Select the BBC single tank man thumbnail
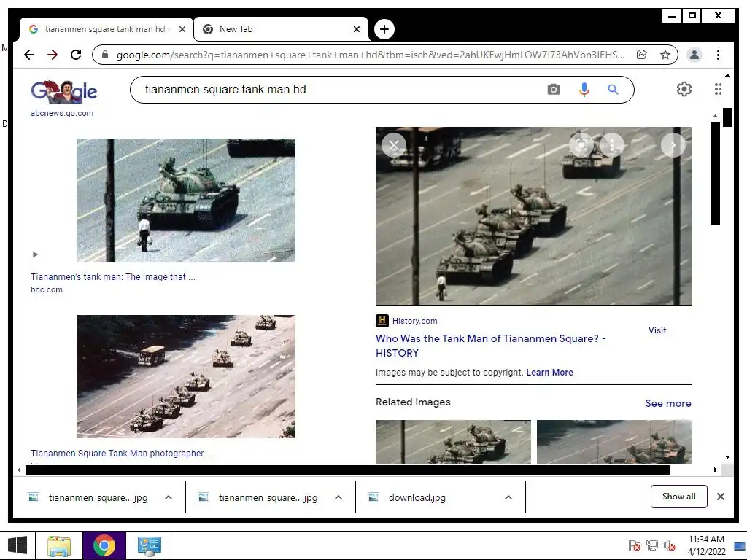Screen dimensions: 747x560 (186, 200)
